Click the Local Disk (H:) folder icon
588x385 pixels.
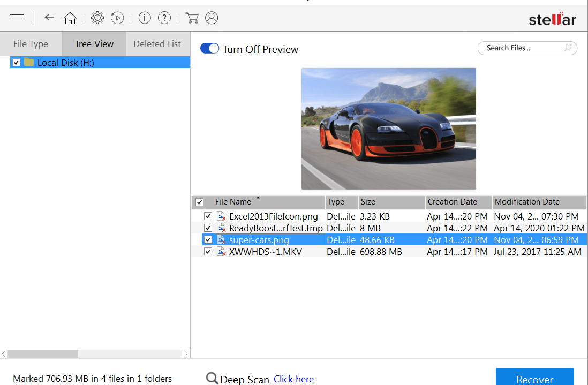[x=29, y=62]
